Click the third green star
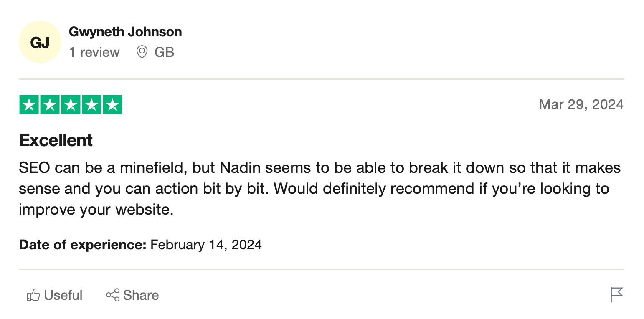The image size is (644, 319). tap(71, 105)
